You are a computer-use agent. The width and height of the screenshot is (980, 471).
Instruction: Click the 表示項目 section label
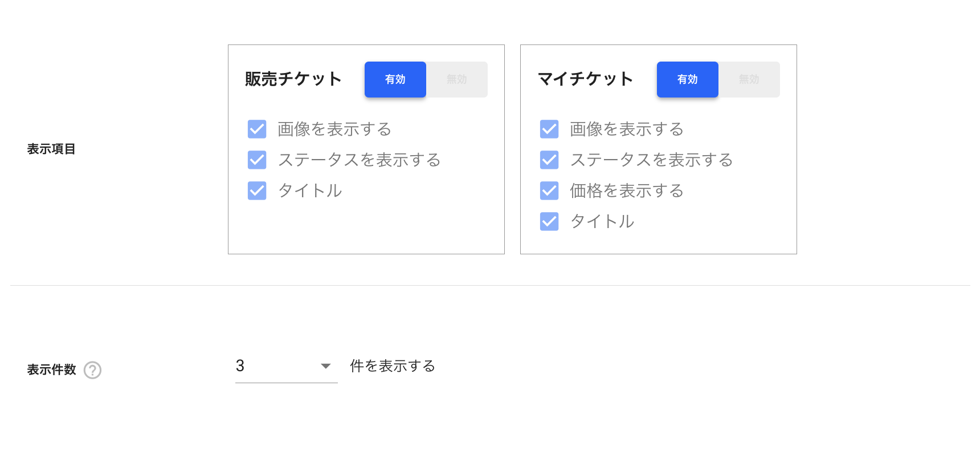click(51, 149)
